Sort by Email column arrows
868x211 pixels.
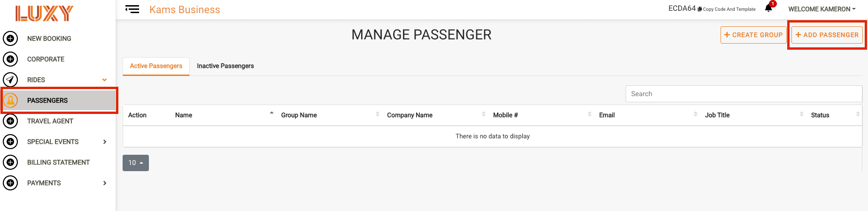(x=696, y=114)
